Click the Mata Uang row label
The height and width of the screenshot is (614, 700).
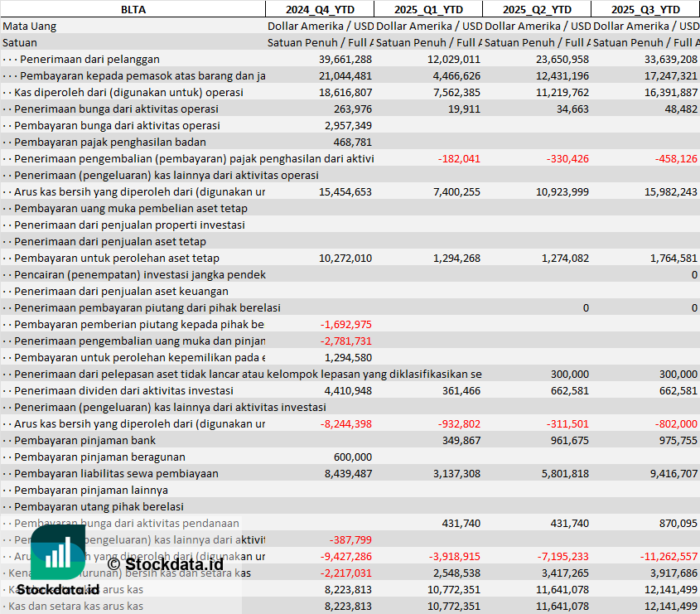coord(30,26)
